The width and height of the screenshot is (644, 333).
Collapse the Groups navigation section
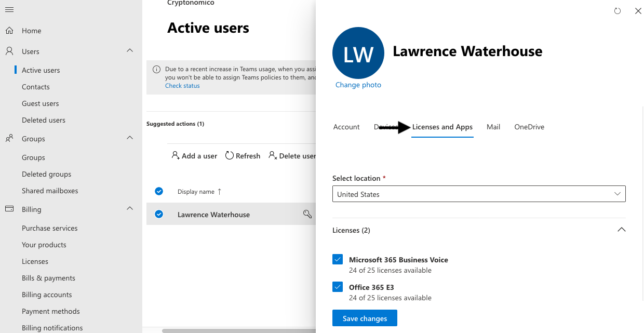point(130,138)
